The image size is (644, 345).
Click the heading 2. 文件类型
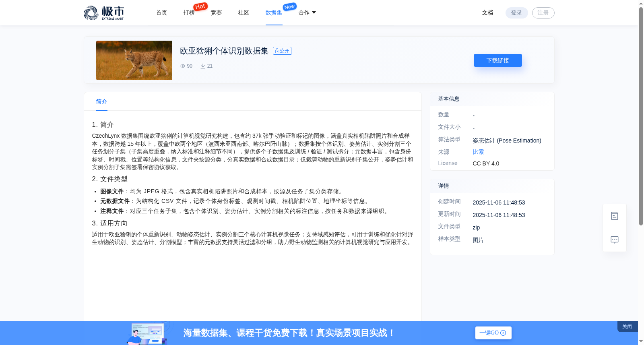tap(109, 179)
